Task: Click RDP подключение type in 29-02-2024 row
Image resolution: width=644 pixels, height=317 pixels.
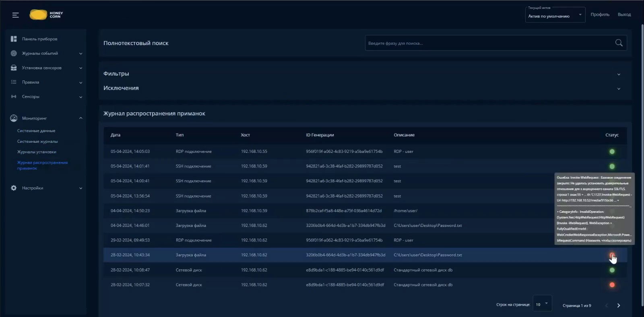Action: click(x=194, y=240)
